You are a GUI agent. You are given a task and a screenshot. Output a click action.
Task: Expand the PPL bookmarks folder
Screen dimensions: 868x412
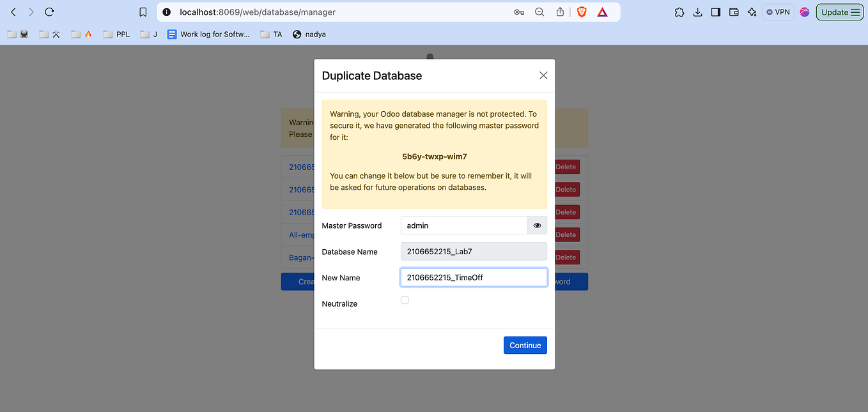click(x=116, y=34)
